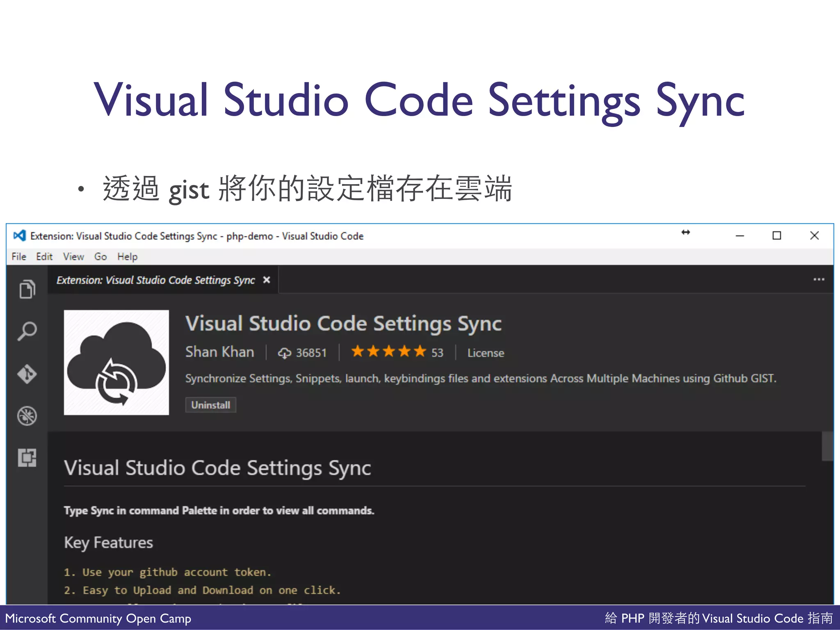Open the Help menu
The image size is (840, 630).
(x=128, y=257)
